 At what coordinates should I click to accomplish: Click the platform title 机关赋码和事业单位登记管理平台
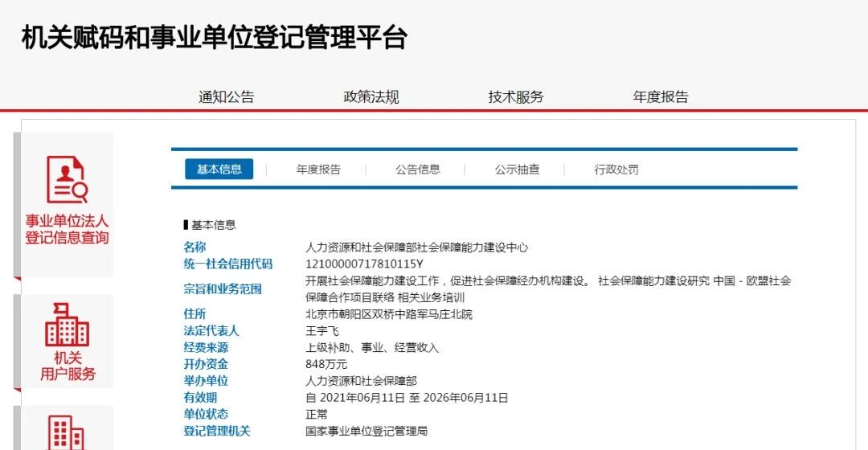[215, 38]
